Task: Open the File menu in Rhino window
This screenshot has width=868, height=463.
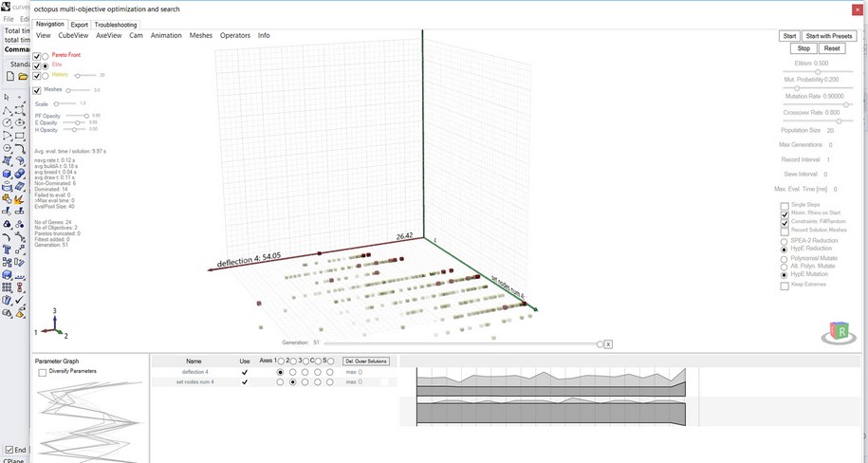Action: (x=9, y=19)
